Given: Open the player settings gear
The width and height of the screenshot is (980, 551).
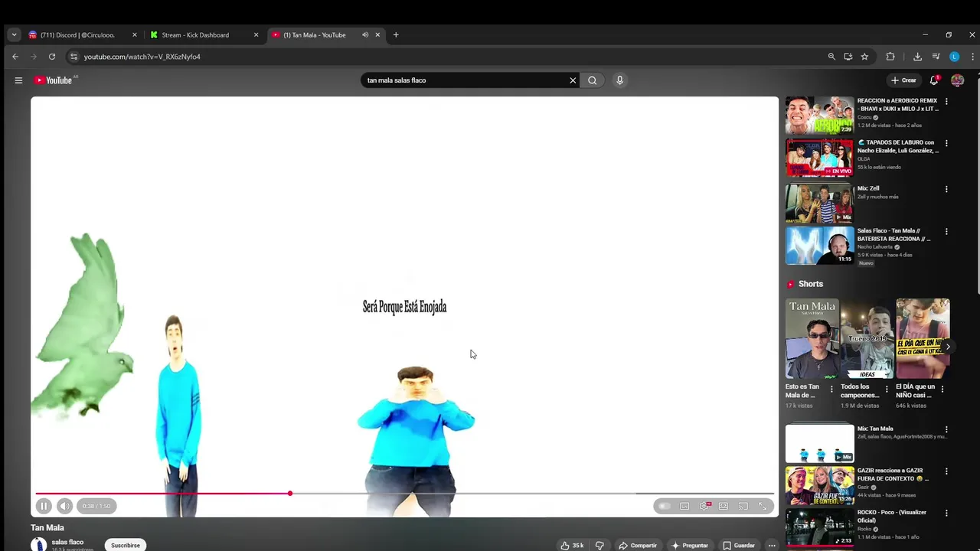Looking at the screenshot, I should [704, 506].
